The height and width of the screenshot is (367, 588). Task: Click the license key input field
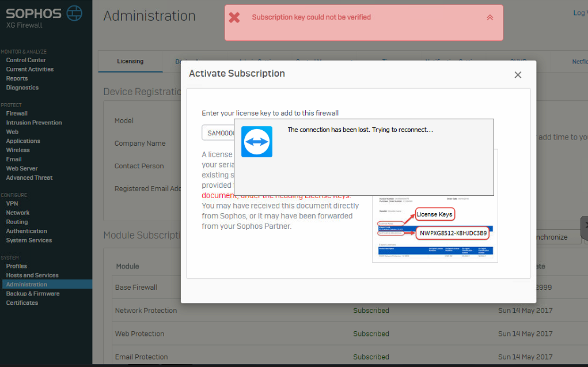point(218,133)
